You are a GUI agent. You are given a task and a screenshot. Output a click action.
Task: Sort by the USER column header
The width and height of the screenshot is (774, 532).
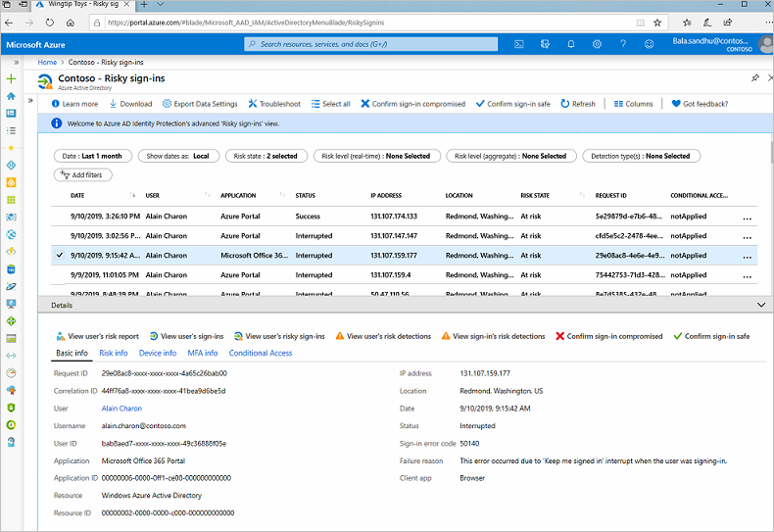point(153,195)
